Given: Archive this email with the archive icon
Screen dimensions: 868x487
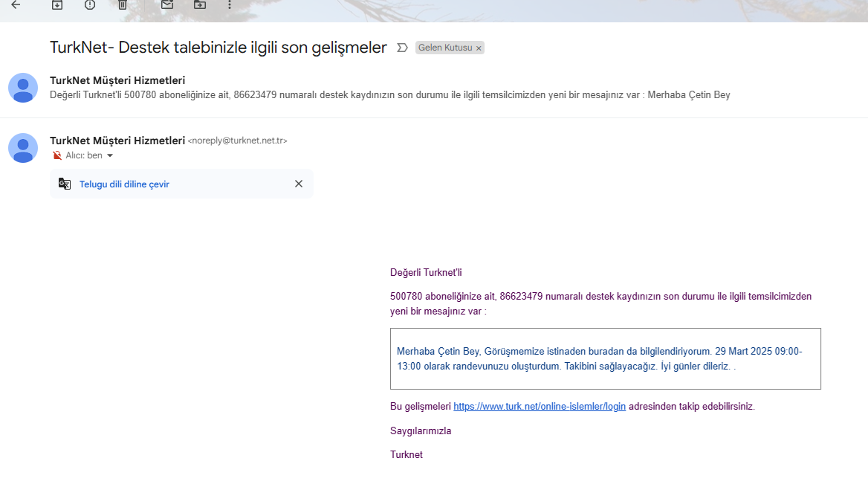Looking at the screenshot, I should 57,5.
